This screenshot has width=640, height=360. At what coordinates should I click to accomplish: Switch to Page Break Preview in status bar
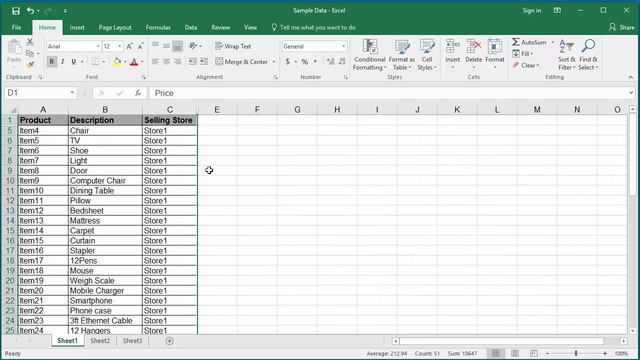coord(533,353)
